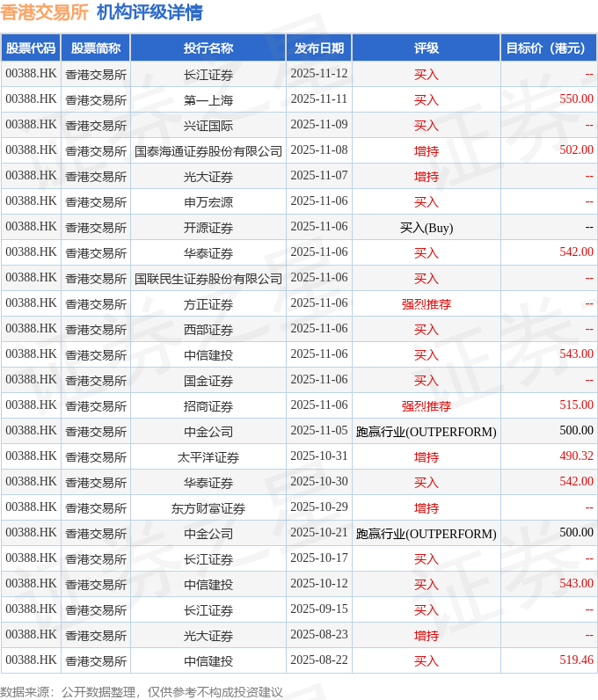598x700 pixels.
Task: Click the 550.00 target price
Action: click(x=576, y=98)
